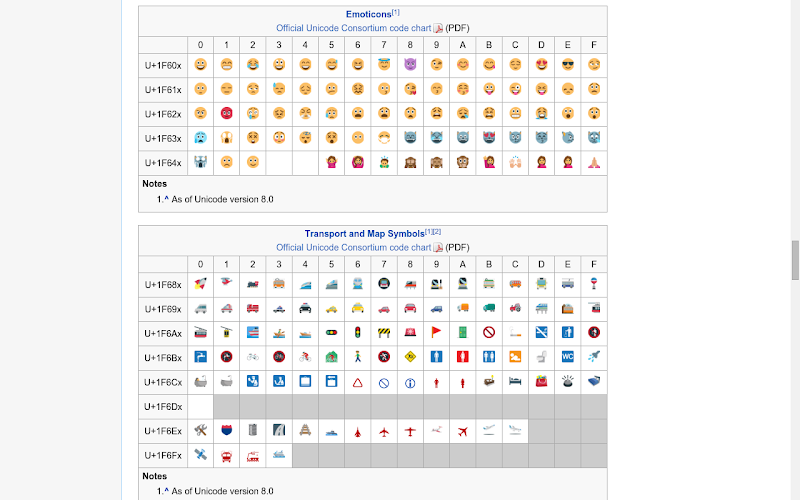This screenshot has height=500, width=800.
Task: Click the red warning triangle symbol
Action: (x=358, y=382)
